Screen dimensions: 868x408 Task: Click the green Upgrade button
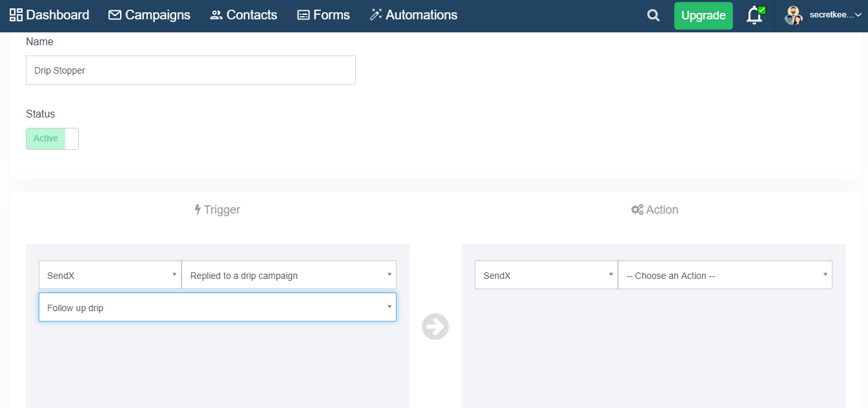coord(703,15)
